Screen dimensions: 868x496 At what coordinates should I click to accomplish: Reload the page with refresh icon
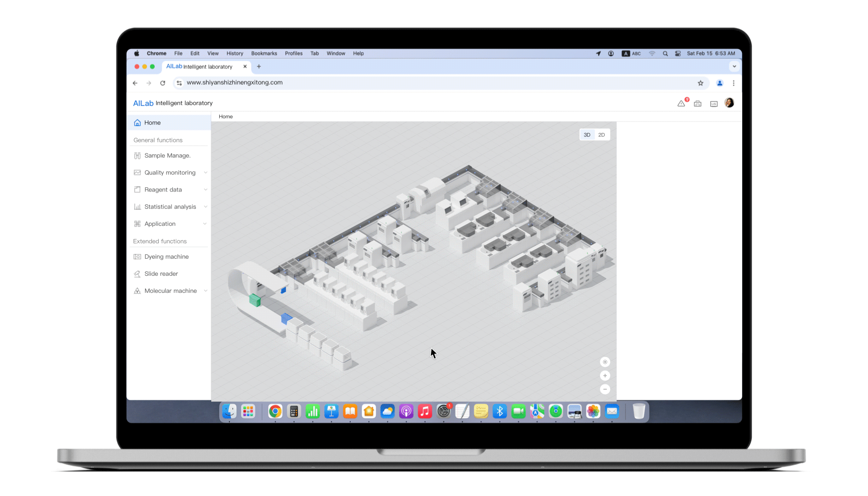162,83
